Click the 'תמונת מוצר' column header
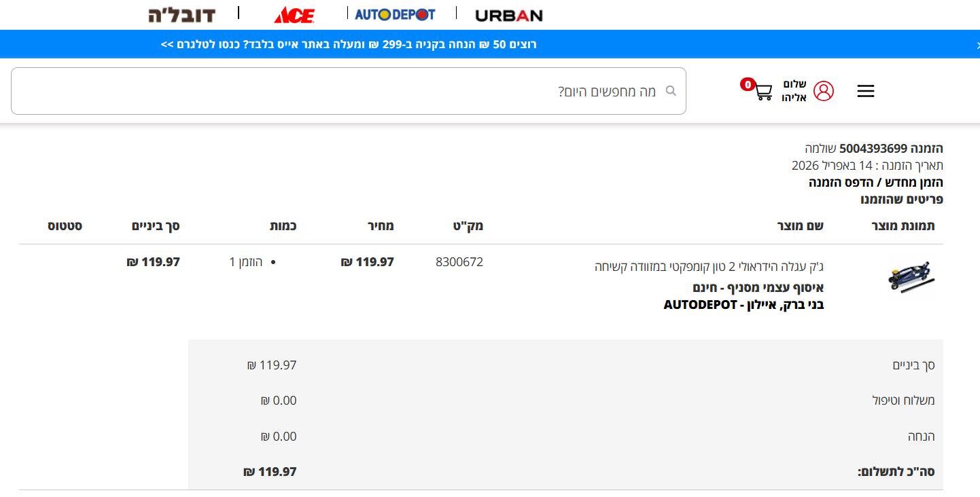The width and height of the screenshot is (980, 497). pos(903,226)
